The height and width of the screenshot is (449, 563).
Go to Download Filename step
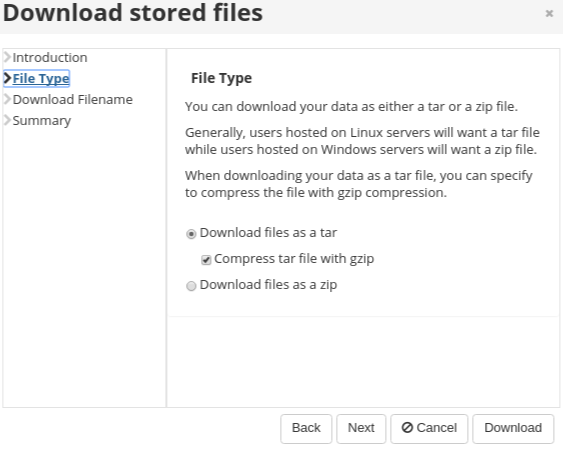pos(73,99)
